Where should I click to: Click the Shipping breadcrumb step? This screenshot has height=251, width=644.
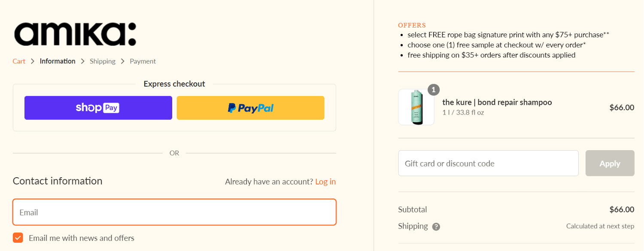pyautogui.click(x=102, y=61)
